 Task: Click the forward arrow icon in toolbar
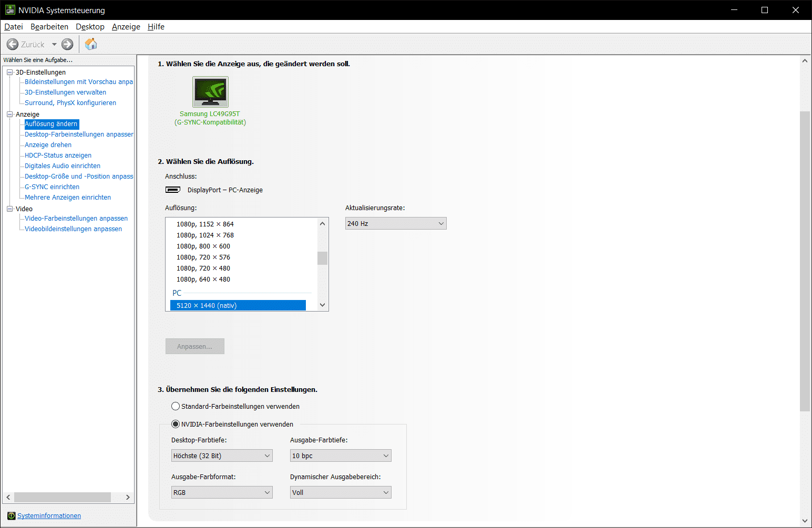tap(67, 45)
